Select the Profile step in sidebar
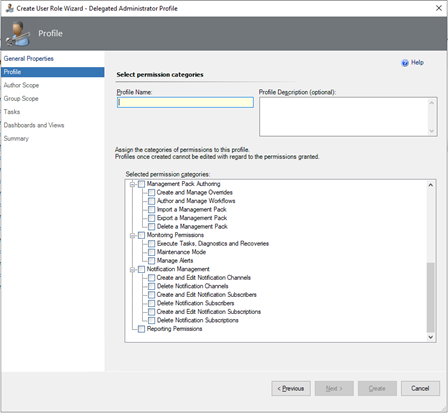Image resolution: width=448 pixels, height=414 pixels. point(53,72)
